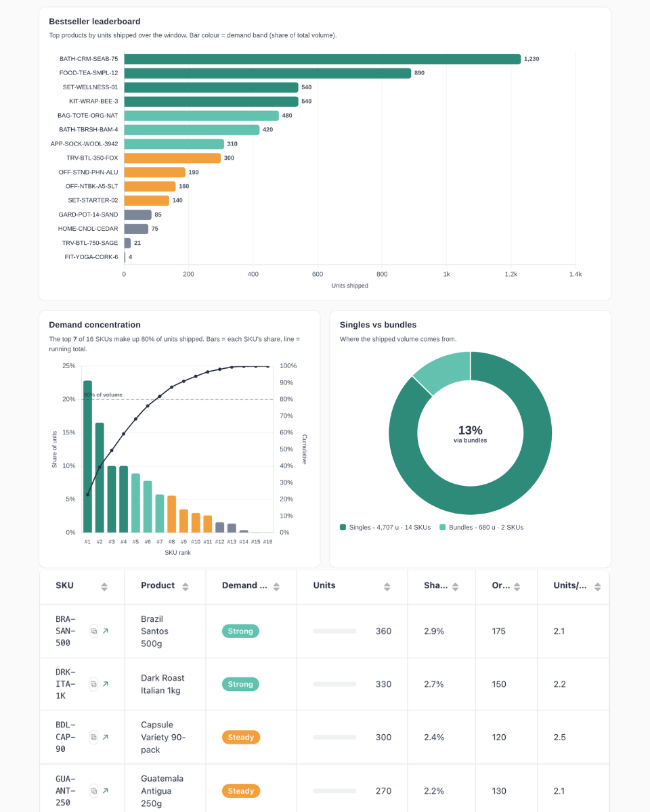
Task: Click the SET-WELLNESS-01 leaderboard bar
Action: pos(211,87)
